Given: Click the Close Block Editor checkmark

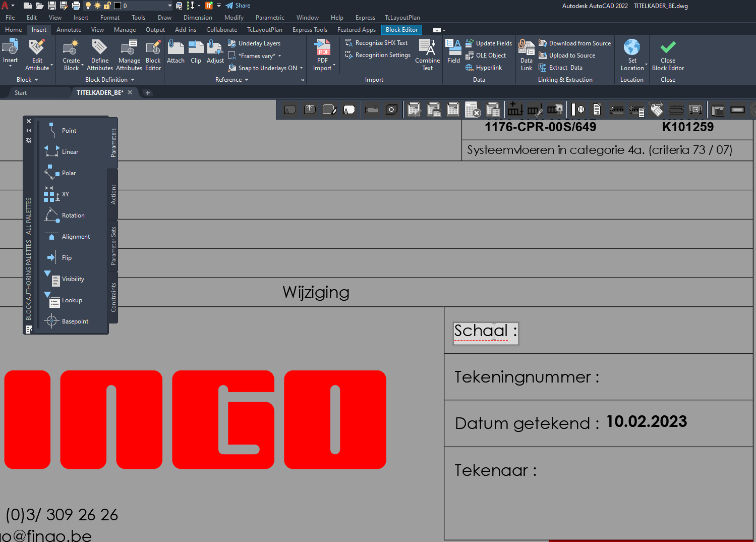Looking at the screenshot, I should coord(668,47).
